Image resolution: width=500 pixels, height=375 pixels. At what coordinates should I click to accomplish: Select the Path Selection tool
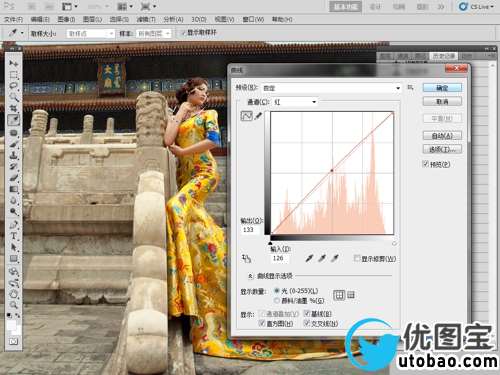coord(14,248)
